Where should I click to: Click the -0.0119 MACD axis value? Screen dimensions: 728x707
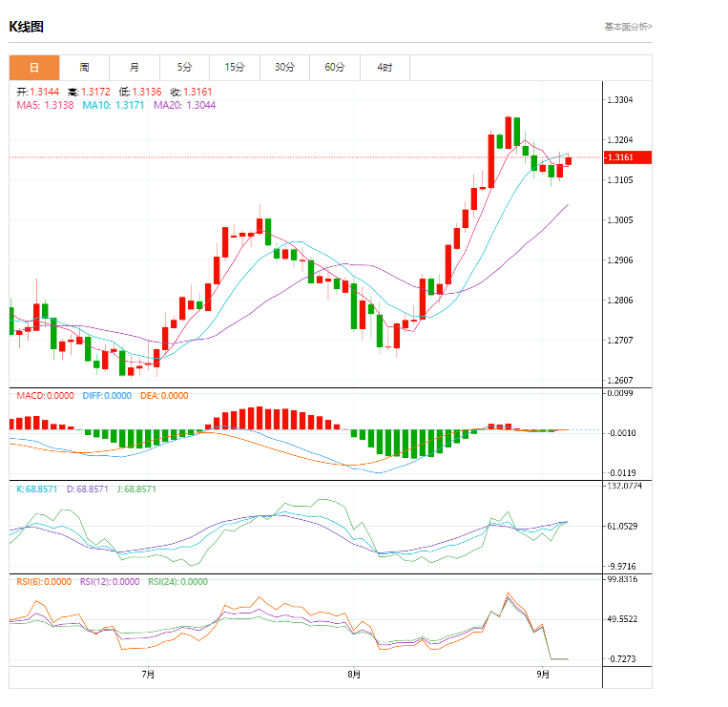[622, 473]
